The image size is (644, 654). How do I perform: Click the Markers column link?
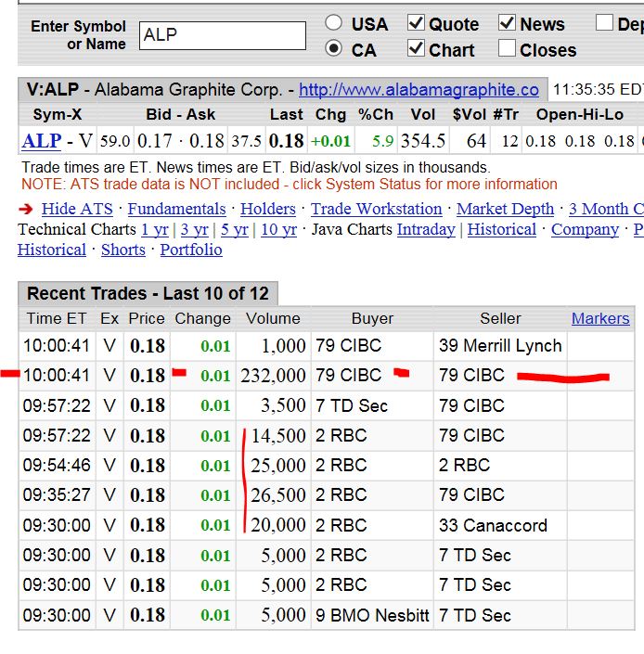click(599, 318)
